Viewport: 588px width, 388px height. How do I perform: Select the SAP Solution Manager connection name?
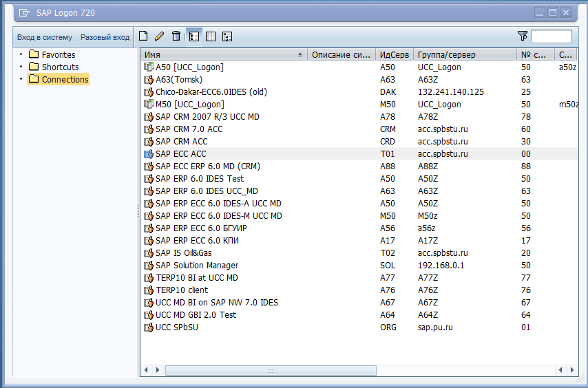click(197, 265)
